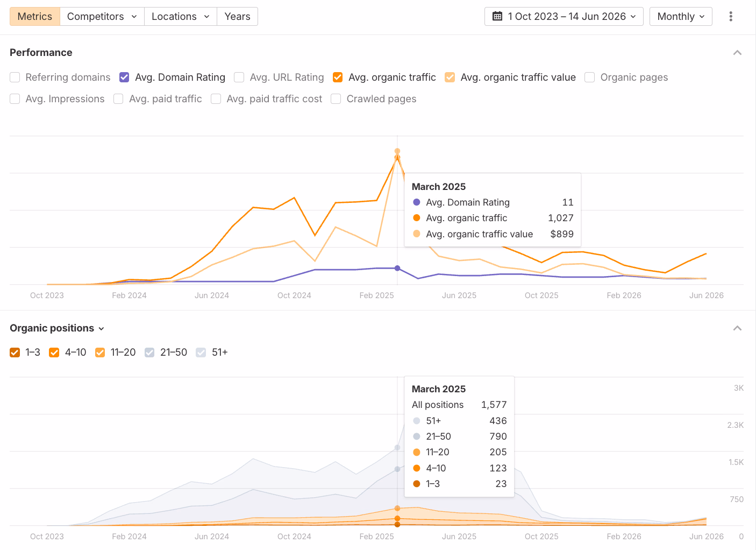Switch to the Metrics tab
Viewport: 756px width, 550px height.
tap(35, 17)
